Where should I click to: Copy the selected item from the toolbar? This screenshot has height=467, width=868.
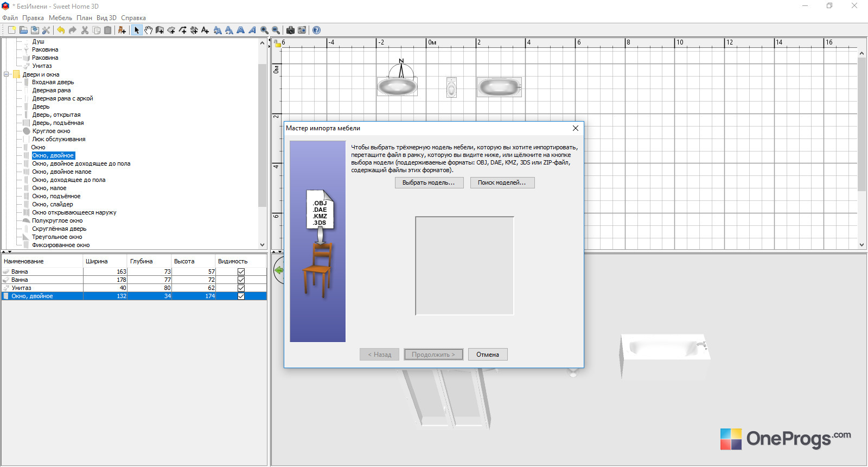[96, 30]
